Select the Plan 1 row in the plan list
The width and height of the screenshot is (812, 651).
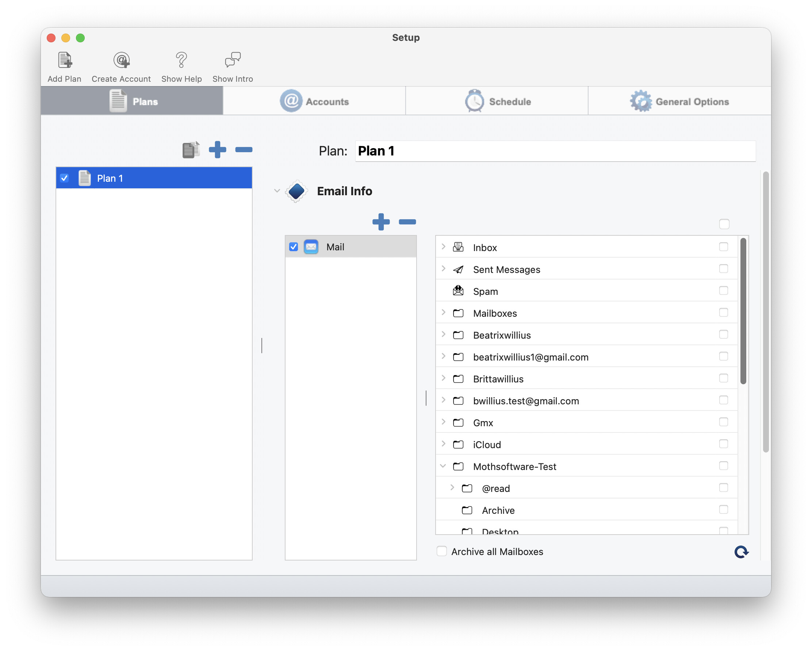[154, 178]
